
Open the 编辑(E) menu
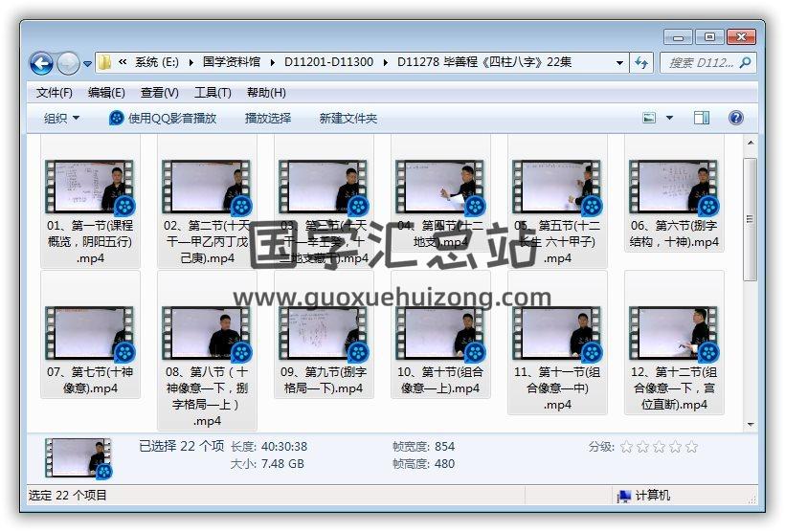coord(106,92)
